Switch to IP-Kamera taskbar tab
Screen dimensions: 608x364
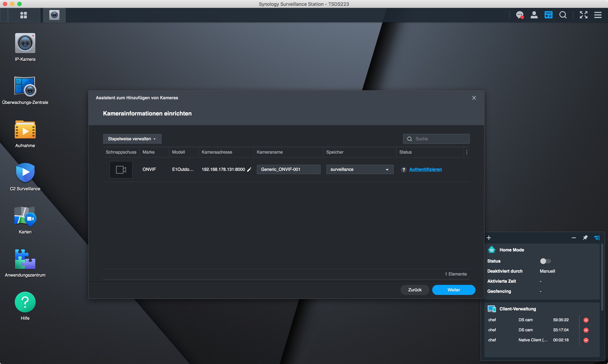point(54,15)
